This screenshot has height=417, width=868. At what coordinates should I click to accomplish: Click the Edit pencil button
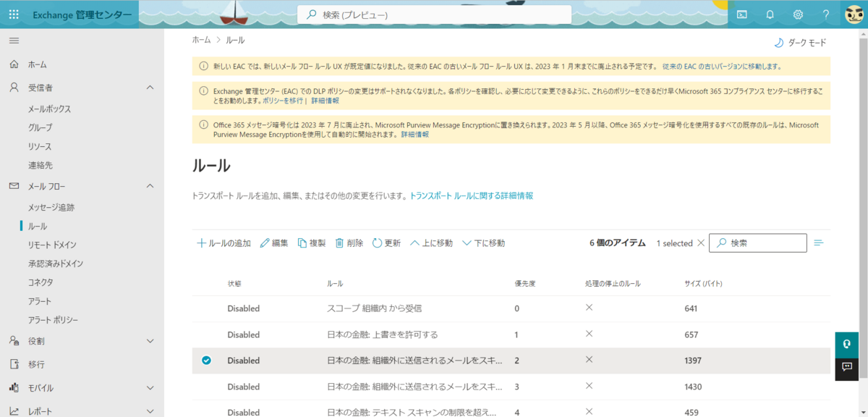click(274, 243)
